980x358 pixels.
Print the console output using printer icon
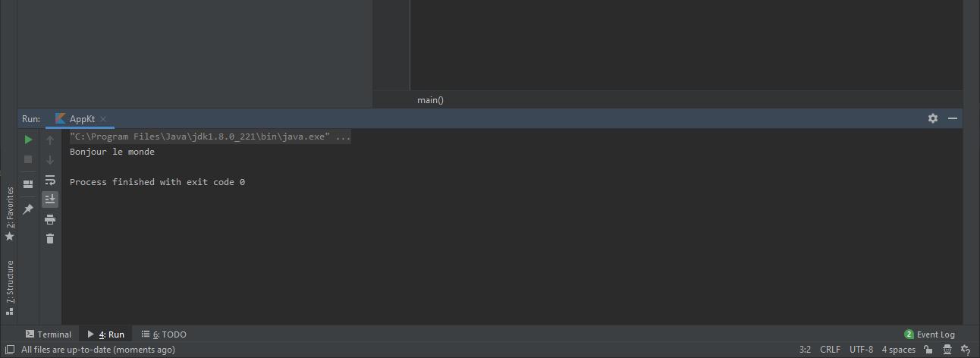[50, 219]
